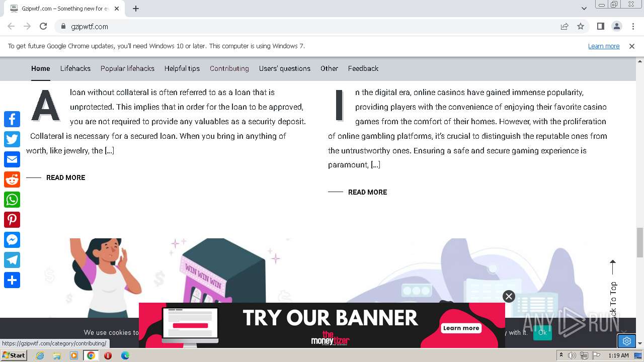Click READ MORE under casino article
The height and width of the screenshot is (362, 644).
(368, 192)
